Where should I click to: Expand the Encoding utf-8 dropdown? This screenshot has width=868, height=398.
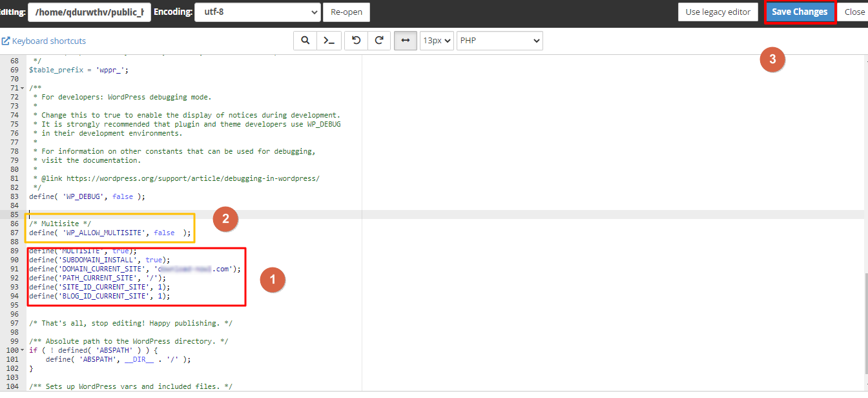(x=258, y=12)
